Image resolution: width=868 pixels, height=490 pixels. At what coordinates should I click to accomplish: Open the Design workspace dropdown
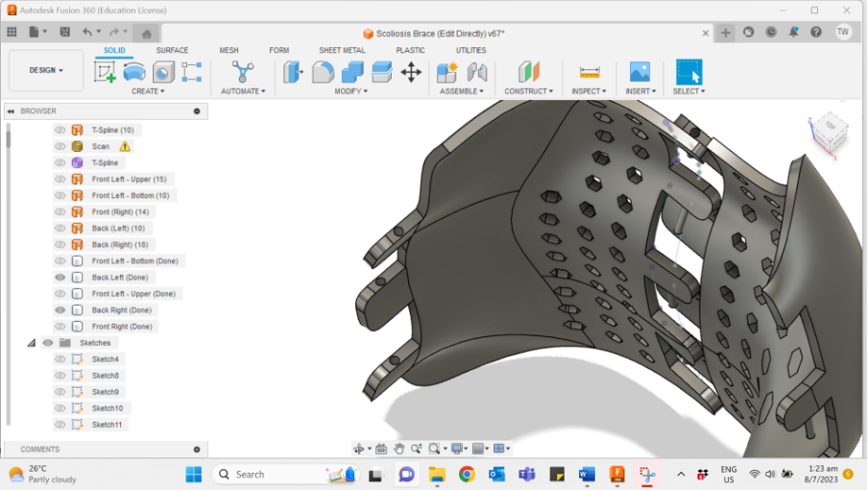(46, 70)
